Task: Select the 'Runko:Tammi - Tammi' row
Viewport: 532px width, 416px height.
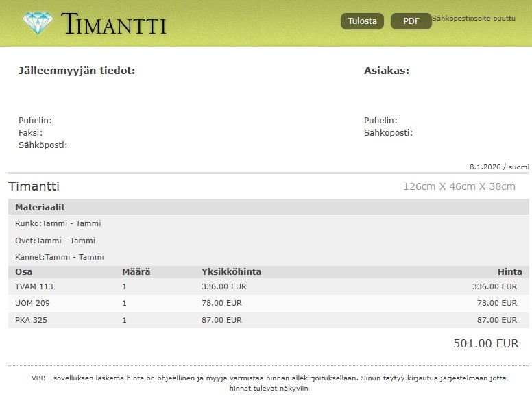Action: coord(58,223)
